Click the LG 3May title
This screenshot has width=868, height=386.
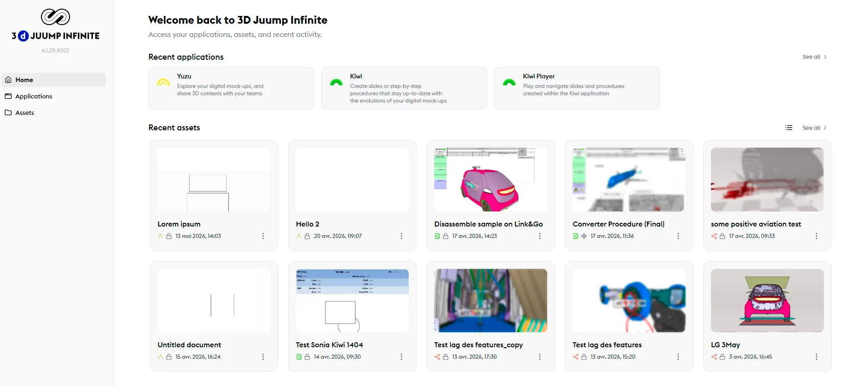[726, 345]
